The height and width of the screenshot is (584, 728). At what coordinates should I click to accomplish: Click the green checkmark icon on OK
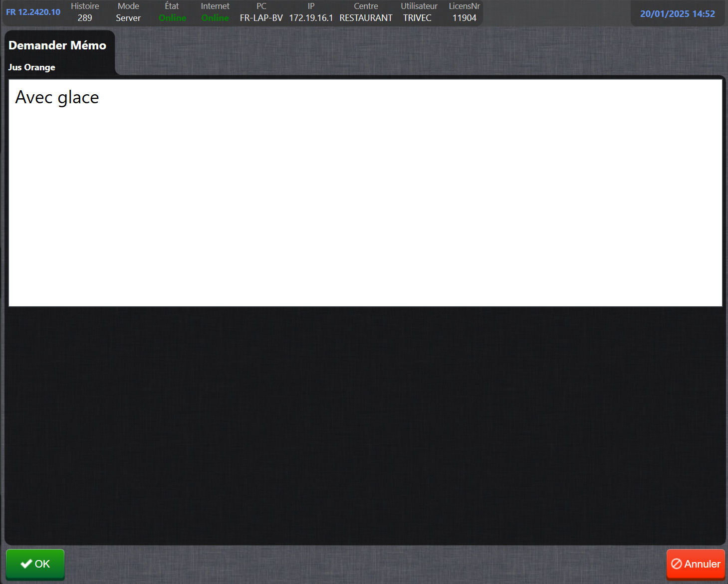point(26,564)
